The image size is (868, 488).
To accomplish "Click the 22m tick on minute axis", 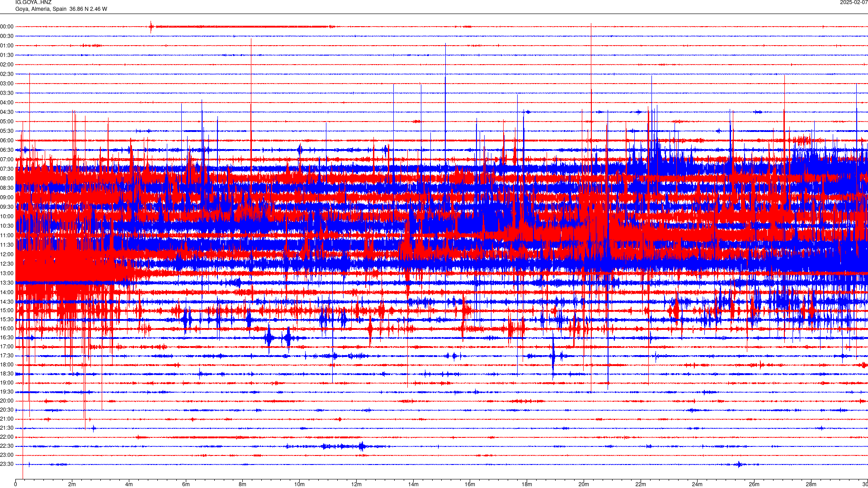I will tap(641, 484).
